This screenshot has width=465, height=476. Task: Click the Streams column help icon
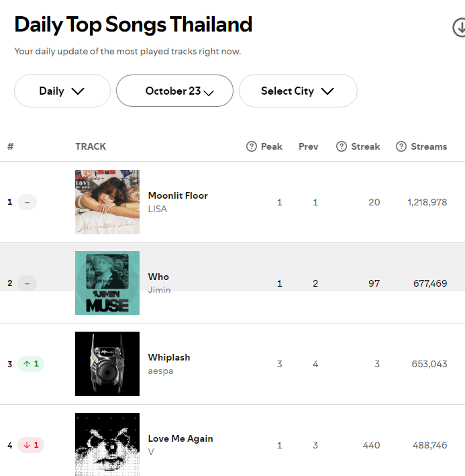(401, 146)
